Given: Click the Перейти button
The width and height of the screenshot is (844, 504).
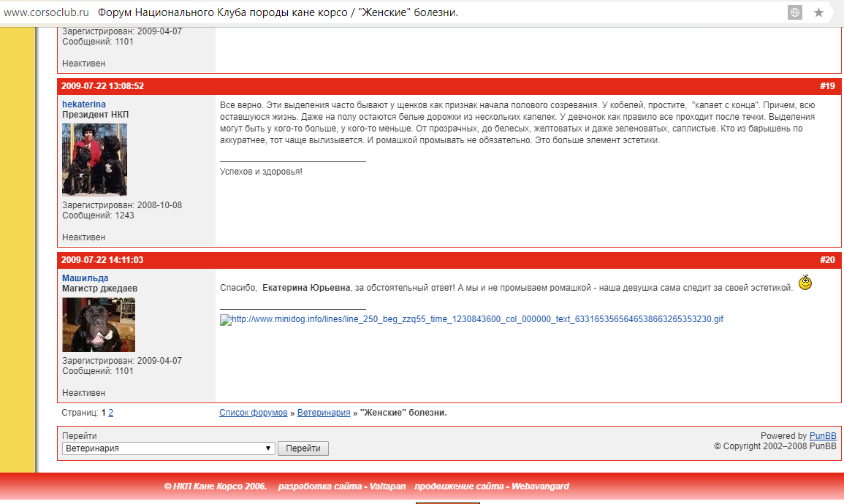Looking at the screenshot, I should (303, 448).
